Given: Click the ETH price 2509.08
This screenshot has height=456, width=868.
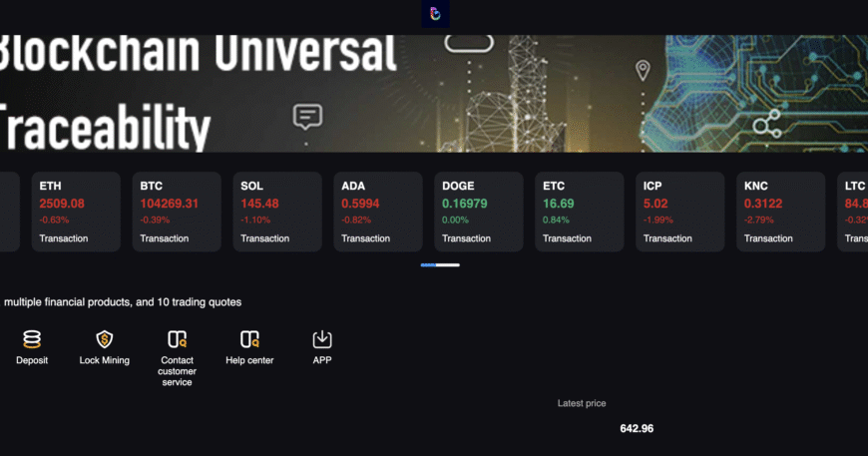Looking at the screenshot, I should [62, 204].
